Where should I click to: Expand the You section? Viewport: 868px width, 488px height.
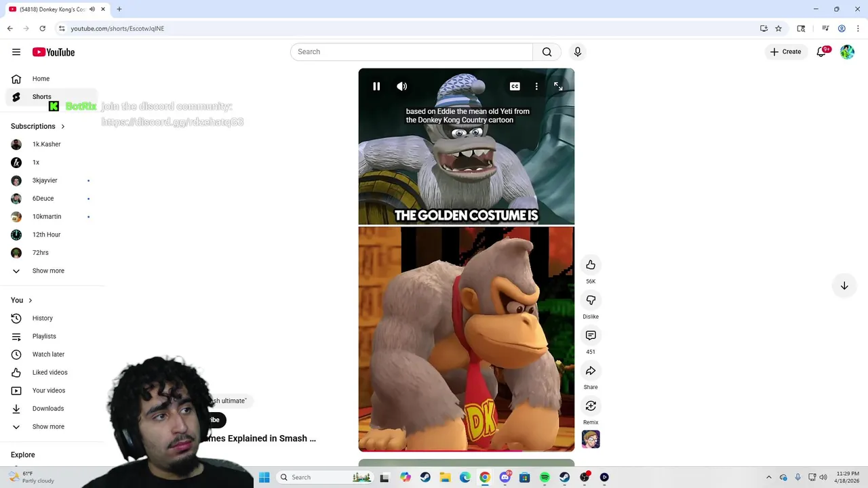point(22,300)
